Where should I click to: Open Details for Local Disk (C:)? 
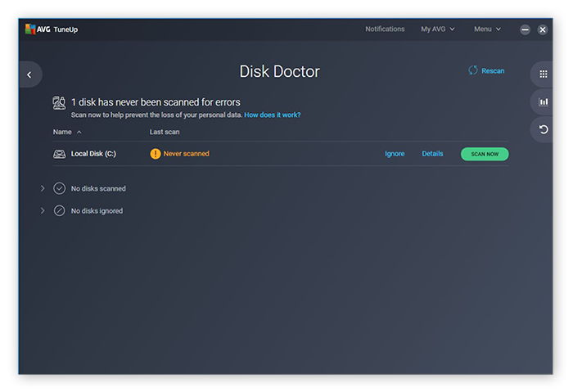[432, 154]
